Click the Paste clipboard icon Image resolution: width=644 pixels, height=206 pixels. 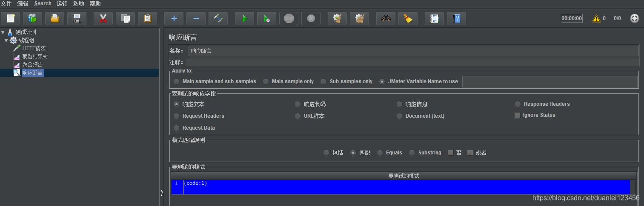coord(147,18)
